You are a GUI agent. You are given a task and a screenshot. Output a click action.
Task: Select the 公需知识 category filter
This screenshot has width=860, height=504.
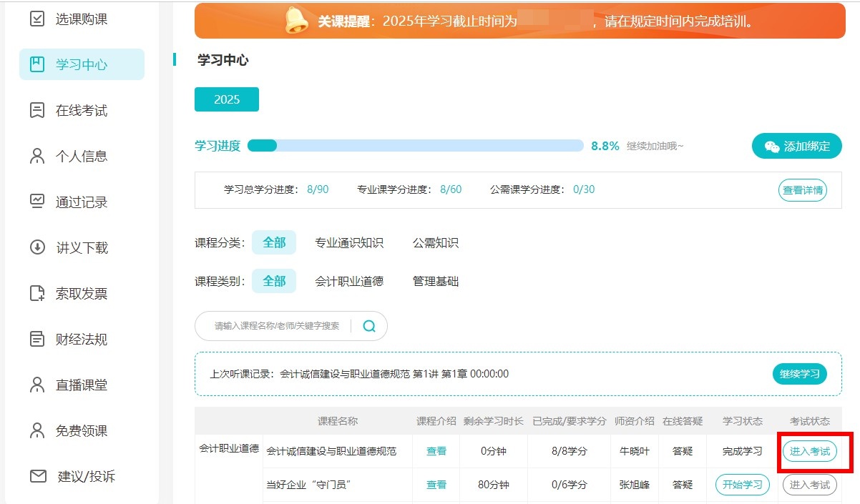(x=434, y=242)
